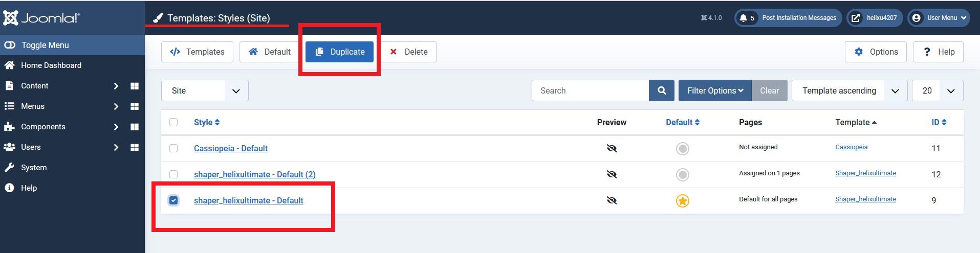Check the Cassiopeia - Default checkbox
This screenshot has height=253, width=980.
[x=173, y=148]
